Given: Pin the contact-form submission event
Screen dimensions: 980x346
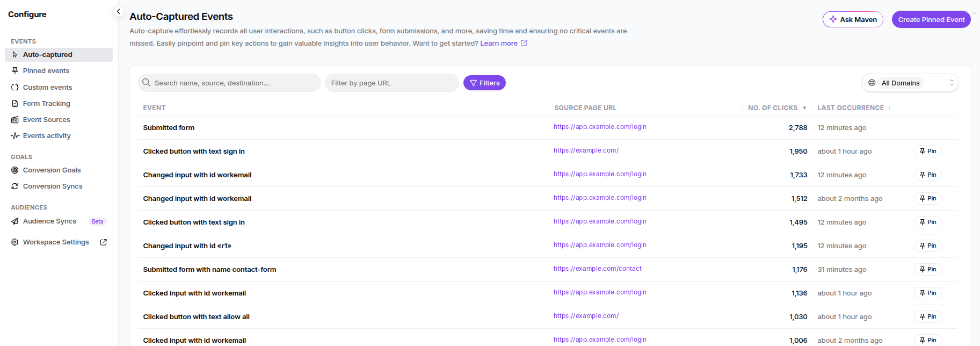Looking at the screenshot, I should [928, 270].
